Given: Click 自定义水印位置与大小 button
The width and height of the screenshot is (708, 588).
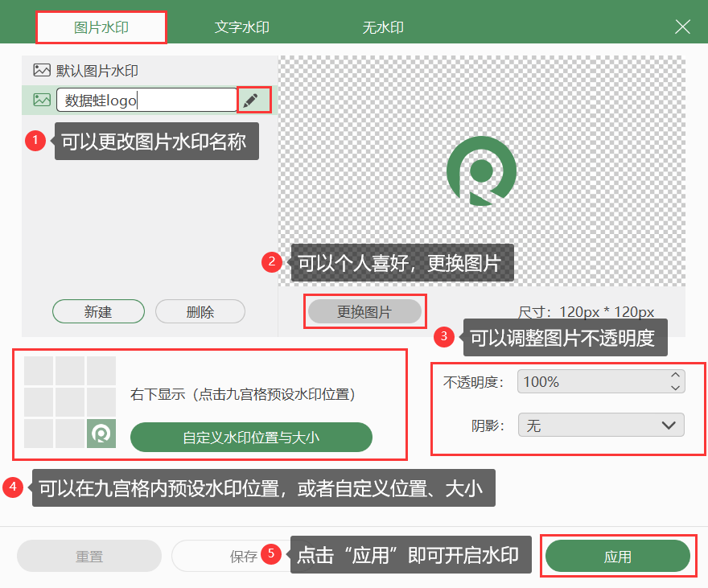Looking at the screenshot, I should (x=251, y=437).
